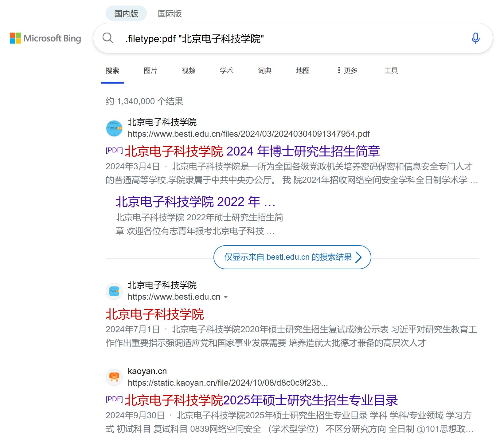Click the search magnifier icon
This screenshot has width=504, height=441.
click(108, 38)
